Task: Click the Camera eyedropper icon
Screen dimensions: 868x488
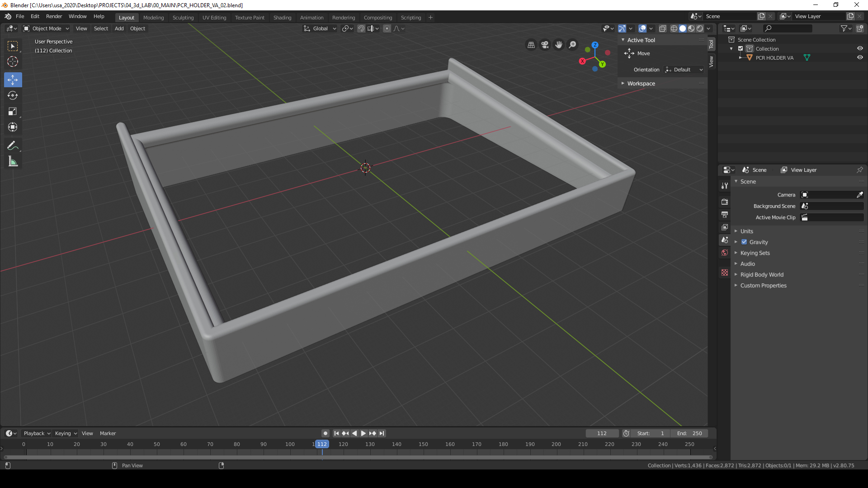Action: coord(859,195)
